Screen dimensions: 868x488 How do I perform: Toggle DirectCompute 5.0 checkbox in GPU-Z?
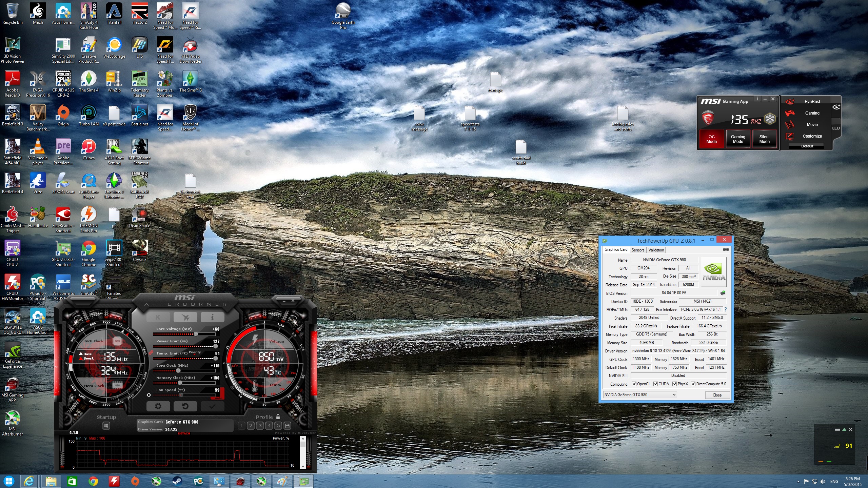pos(693,384)
